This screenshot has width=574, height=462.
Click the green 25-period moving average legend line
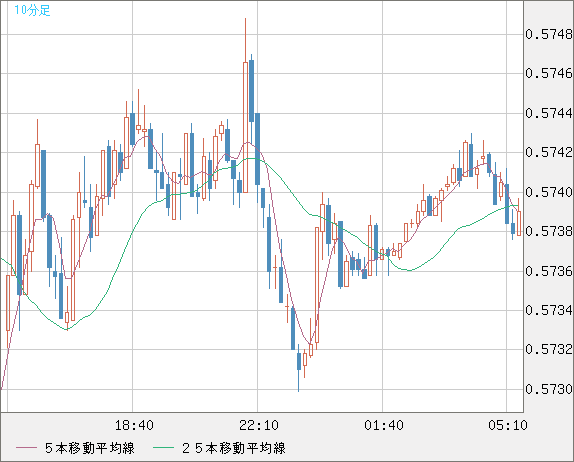pyautogui.click(x=163, y=448)
